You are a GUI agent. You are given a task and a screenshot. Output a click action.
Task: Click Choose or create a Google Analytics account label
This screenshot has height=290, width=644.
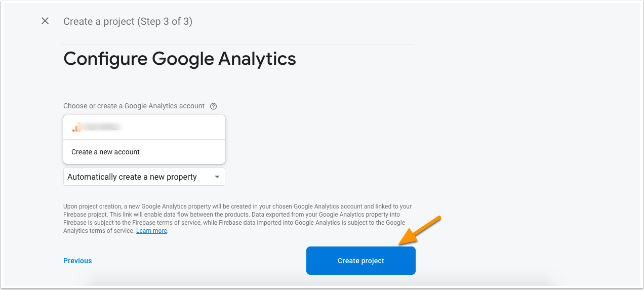pyautogui.click(x=134, y=106)
